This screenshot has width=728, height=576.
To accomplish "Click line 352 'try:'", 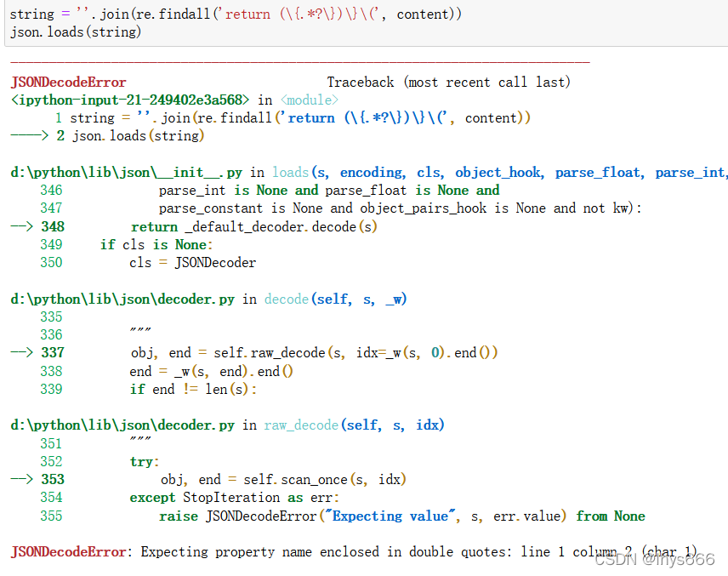I will [145, 462].
